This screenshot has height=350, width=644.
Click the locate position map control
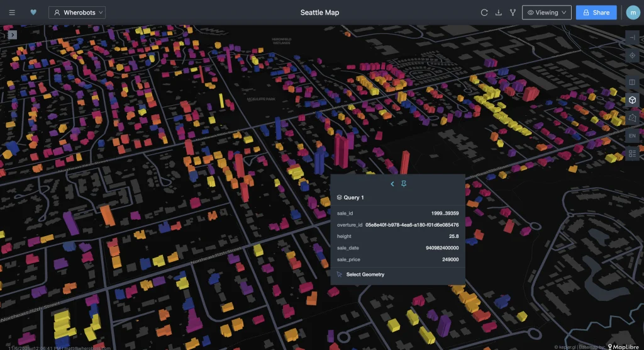click(x=633, y=55)
